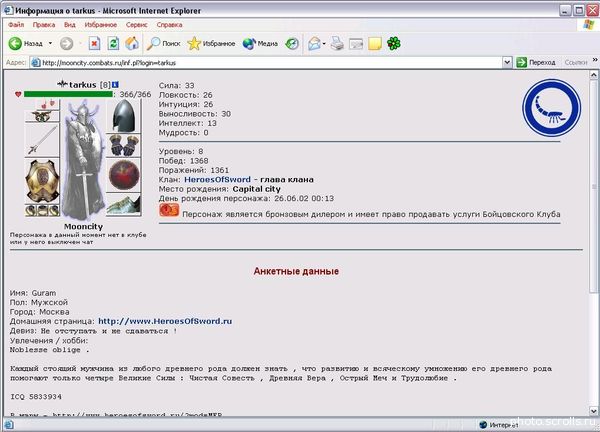
Task: Stop loading with the red X icon
Action: point(95,44)
